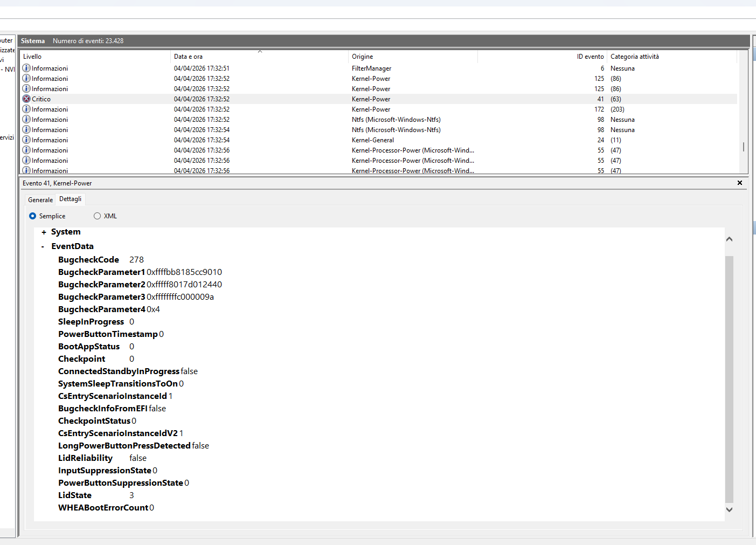This screenshot has height=545, width=756.
Task: Click the Evento 41, Kernel-Power pane title
Action: tap(57, 183)
